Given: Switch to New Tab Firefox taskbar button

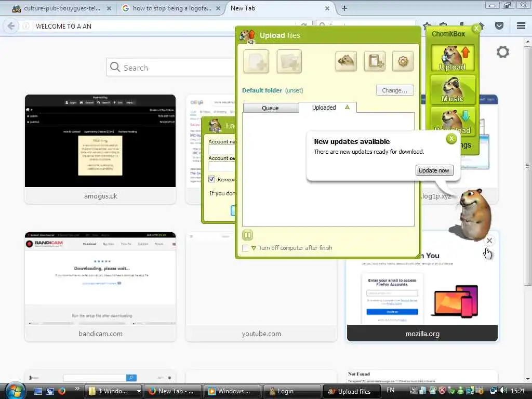Looking at the screenshot, I should [172, 391].
